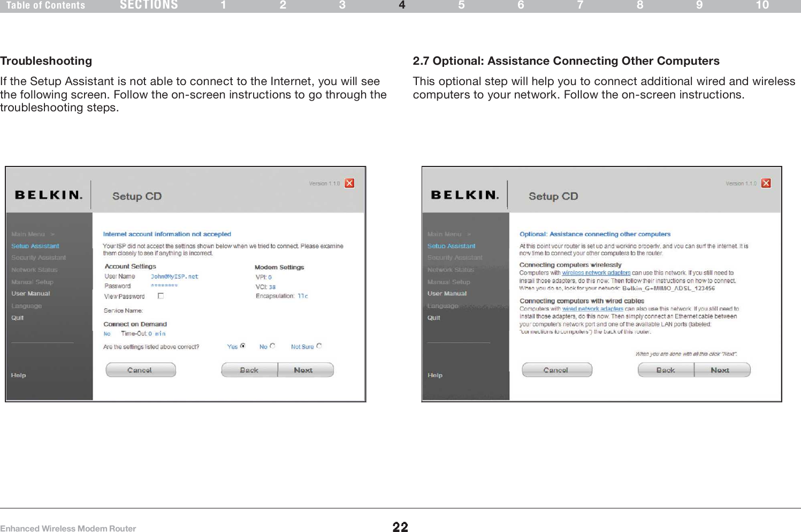Open User Manual in right window sidebar
Screen dimensions: 801x532
click(x=447, y=294)
